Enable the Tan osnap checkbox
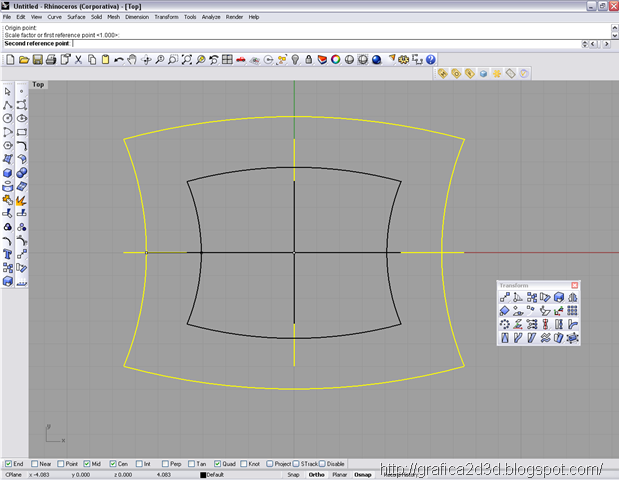Viewport: 619px width, 480px height. click(191, 463)
